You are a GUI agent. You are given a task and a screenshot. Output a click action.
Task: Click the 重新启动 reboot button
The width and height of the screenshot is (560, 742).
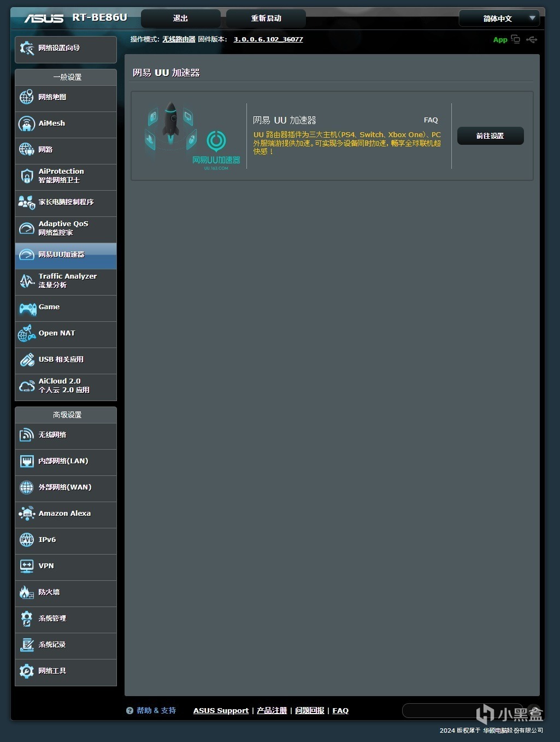click(266, 19)
